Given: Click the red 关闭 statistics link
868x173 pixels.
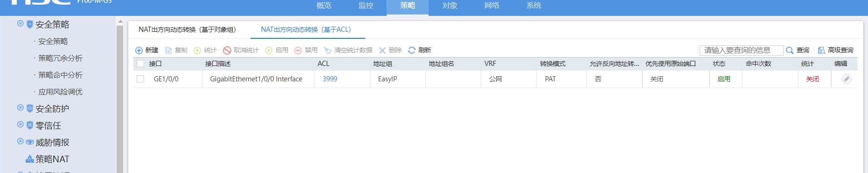Looking at the screenshot, I should [x=812, y=79].
